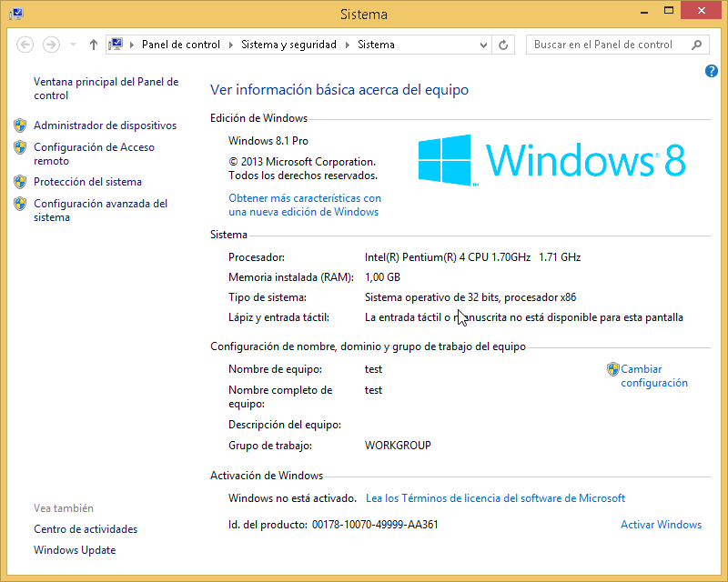Open Administrador de dispositivos
Screen dimensions: 728x582
pos(105,125)
